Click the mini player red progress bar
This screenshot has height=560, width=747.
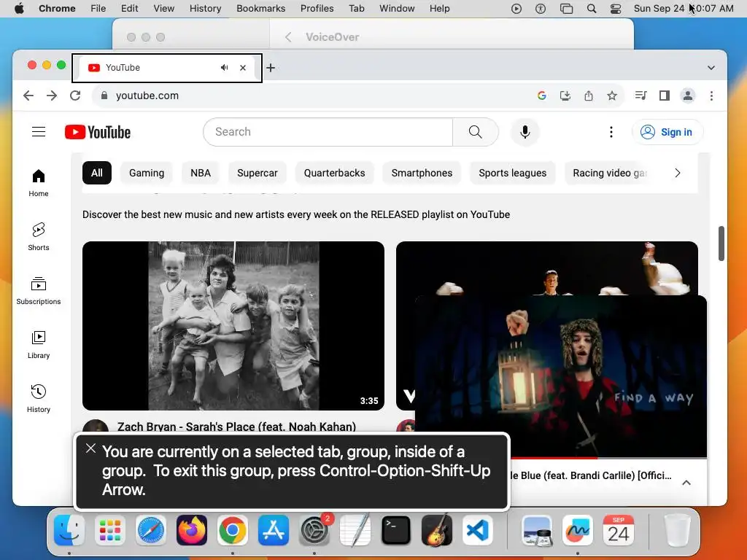[554, 458]
